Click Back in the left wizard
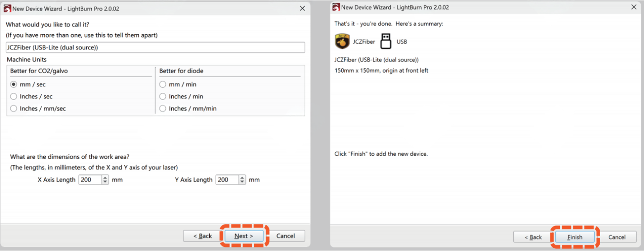Image resolution: width=644 pixels, height=251 pixels. [x=202, y=236]
